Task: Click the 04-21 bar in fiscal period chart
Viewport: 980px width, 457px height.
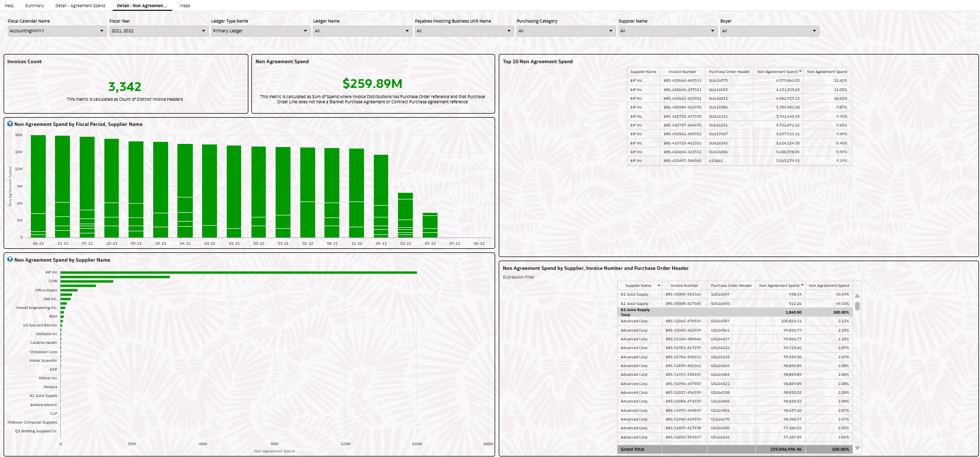Action: (381, 196)
